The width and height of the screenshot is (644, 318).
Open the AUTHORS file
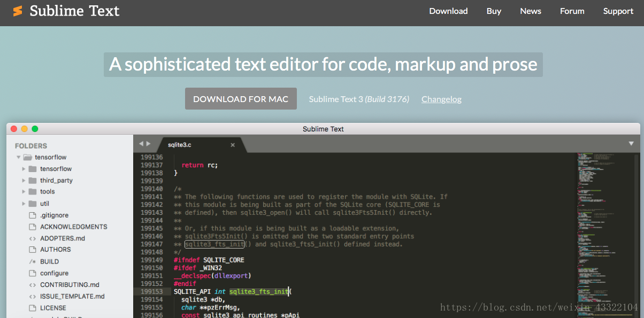click(56, 250)
